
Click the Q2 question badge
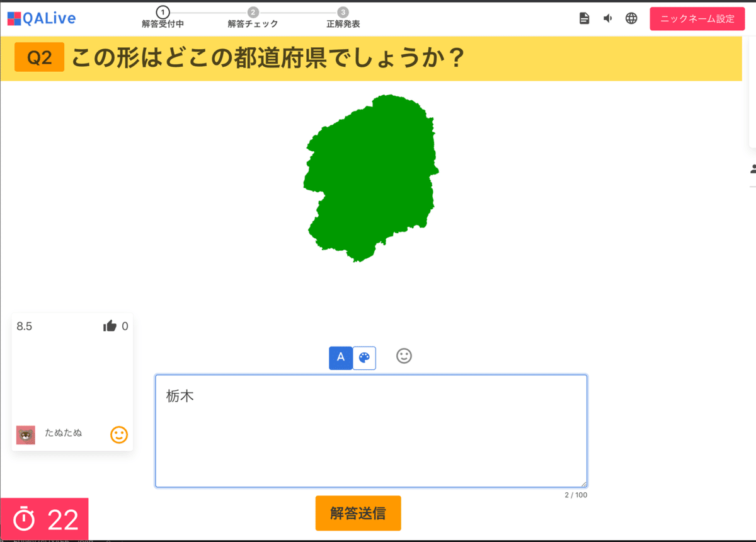pos(39,57)
